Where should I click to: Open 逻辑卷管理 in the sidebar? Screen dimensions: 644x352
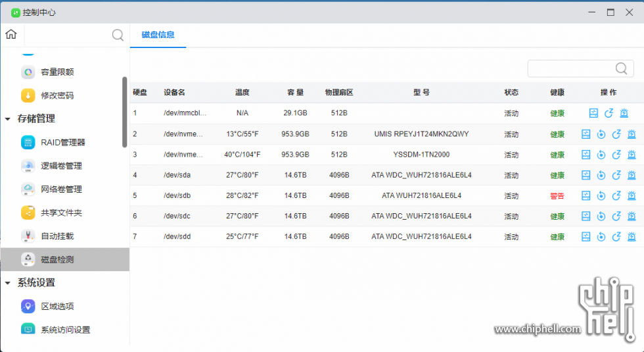tap(61, 166)
